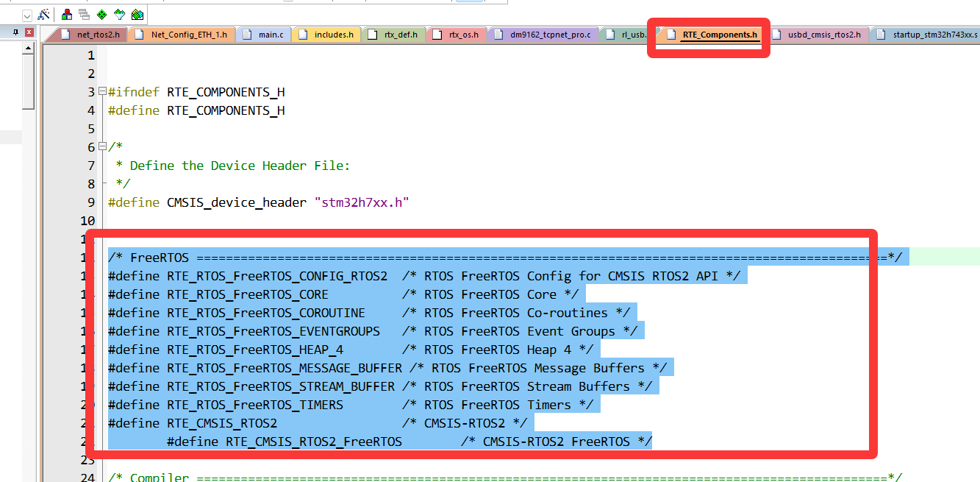Open File Extensions, Books and Environment icon
980x482 pixels.
[x=67, y=14]
